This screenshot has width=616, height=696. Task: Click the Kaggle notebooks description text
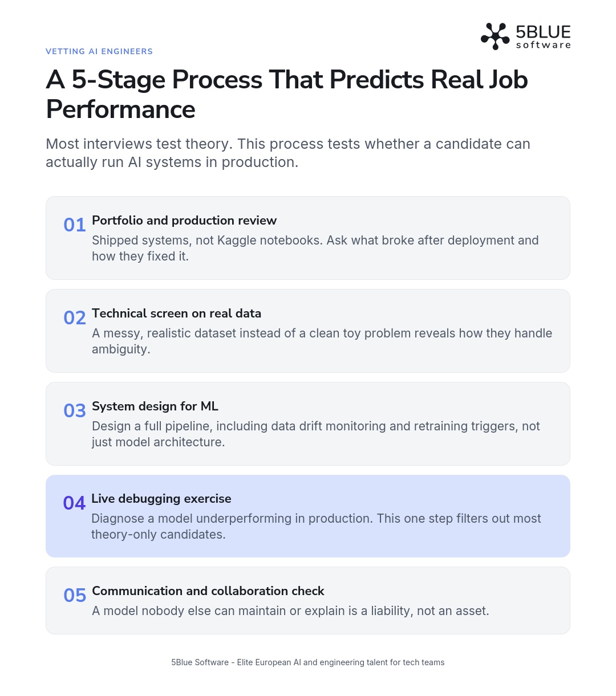tap(315, 249)
